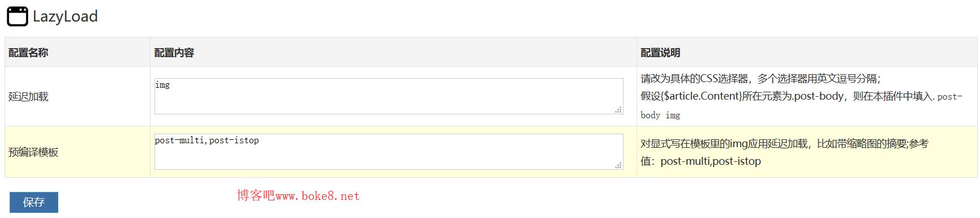Grab resize handle of the 预编译模板 textarea

pyautogui.click(x=618, y=165)
